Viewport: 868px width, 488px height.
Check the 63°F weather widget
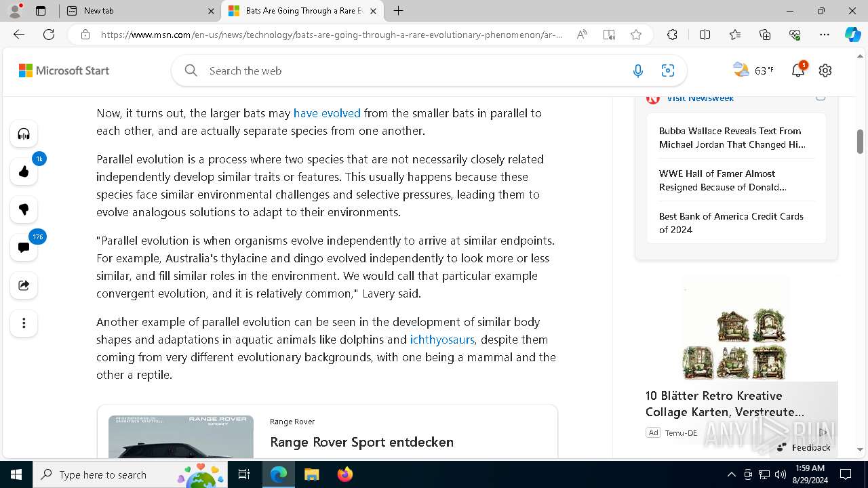click(753, 70)
